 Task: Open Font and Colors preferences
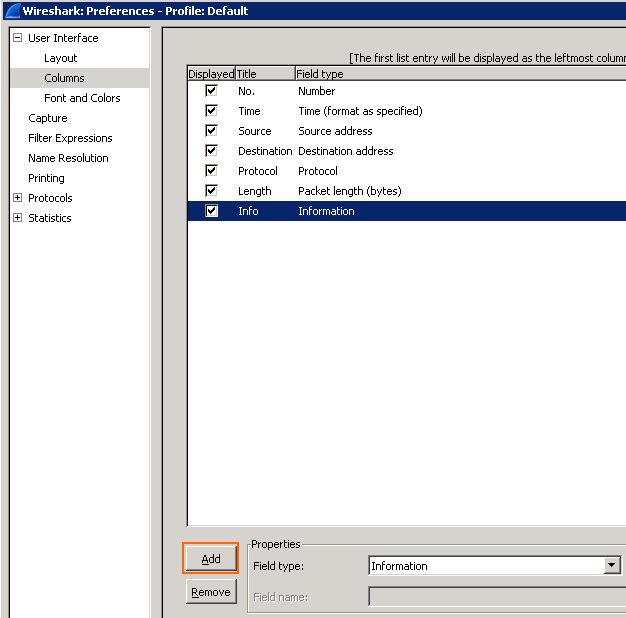click(82, 98)
